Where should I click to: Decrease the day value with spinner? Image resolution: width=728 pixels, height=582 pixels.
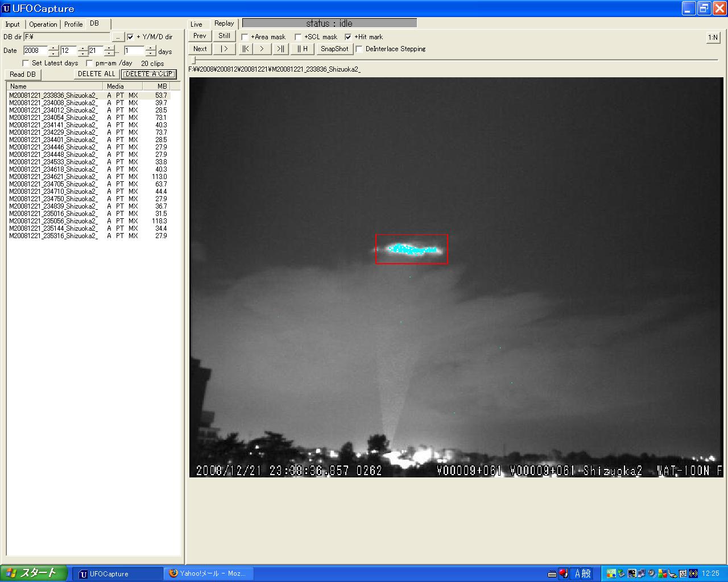[x=109, y=53]
